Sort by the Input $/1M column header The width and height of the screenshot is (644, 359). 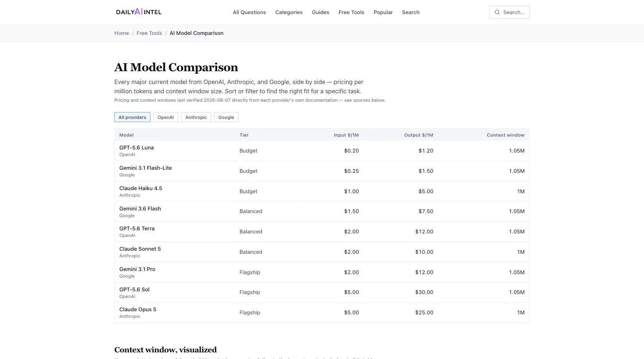346,135
